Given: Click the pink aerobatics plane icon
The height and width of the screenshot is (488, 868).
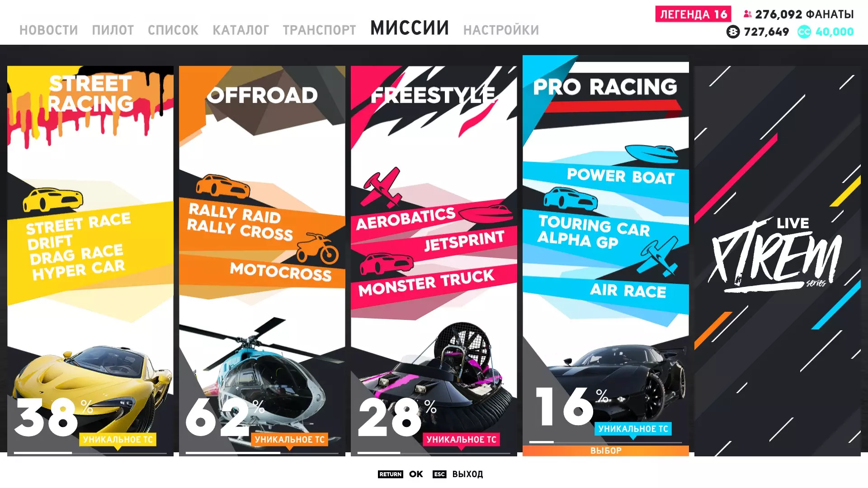Looking at the screenshot, I should (383, 187).
